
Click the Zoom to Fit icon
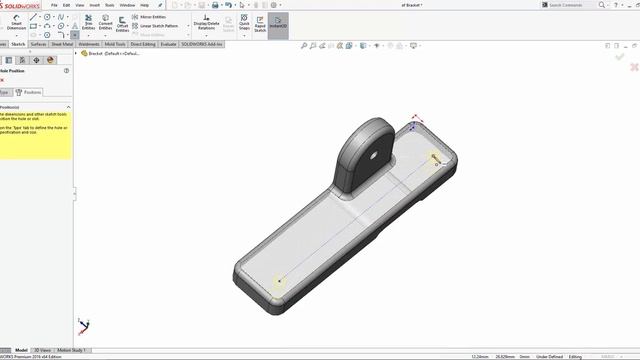[x=304, y=46]
